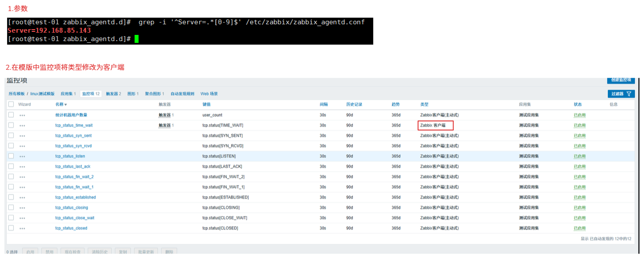This screenshot has height=258, width=644.
Task: Open wizard dots menu for tcp_status_last_ack
Action: click(x=22, y=167)
